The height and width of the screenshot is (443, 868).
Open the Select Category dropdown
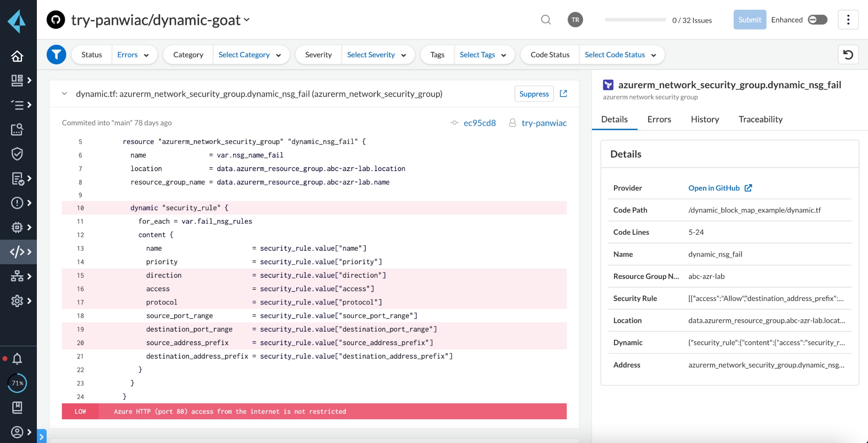(x=250, y=55)
